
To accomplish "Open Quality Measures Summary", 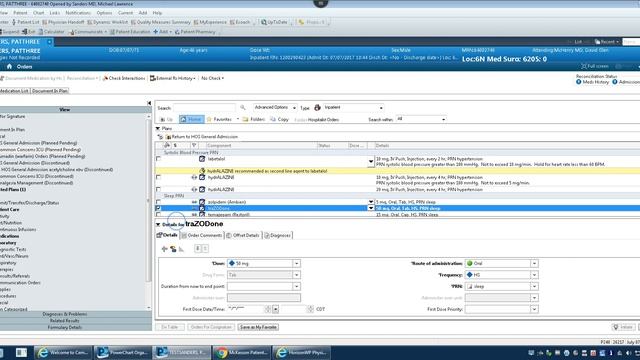I will 160,22.
